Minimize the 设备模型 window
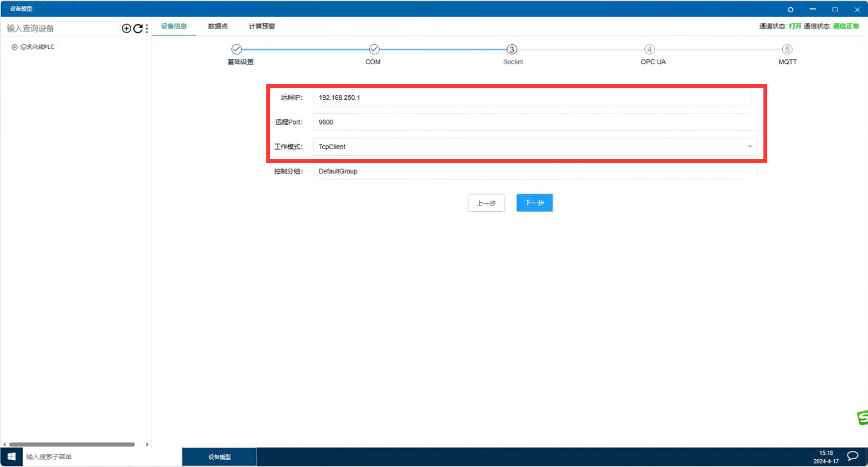 [x=813, y=9]
